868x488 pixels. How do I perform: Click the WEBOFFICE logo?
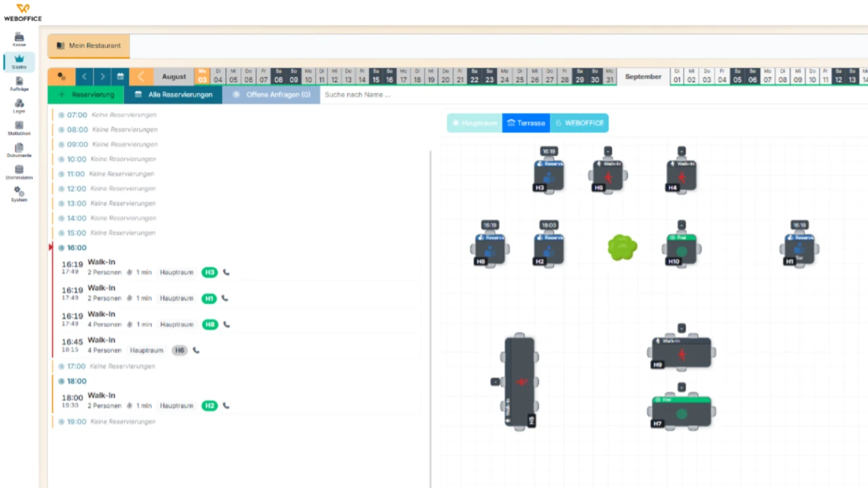(x=23, y=12)
